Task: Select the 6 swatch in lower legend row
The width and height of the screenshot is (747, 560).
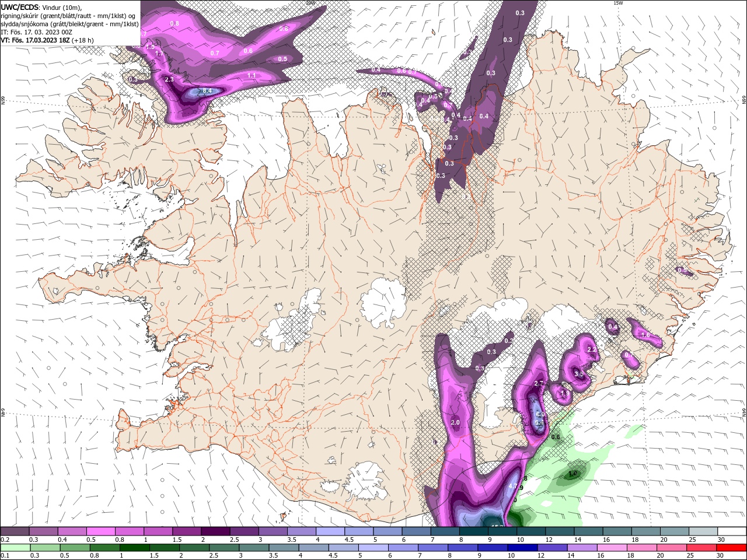Action: pyautogui.click(x=404, y=548)
